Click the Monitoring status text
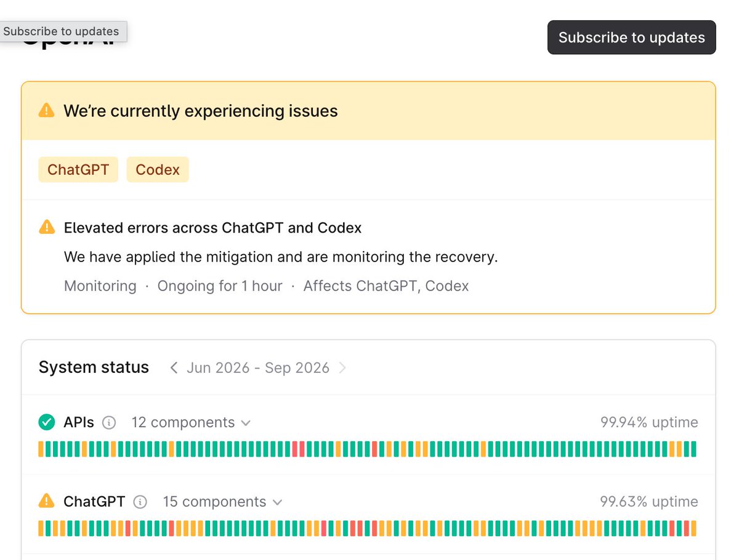Screen dimensions: 739x560 [100, 286]
